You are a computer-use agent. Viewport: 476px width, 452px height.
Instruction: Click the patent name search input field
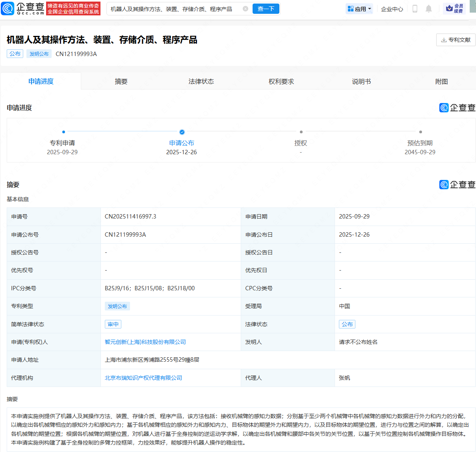173,9
